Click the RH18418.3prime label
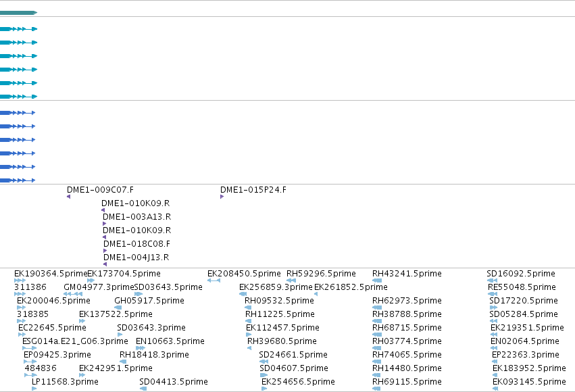The image size is (575, 392). coord(154,355)
